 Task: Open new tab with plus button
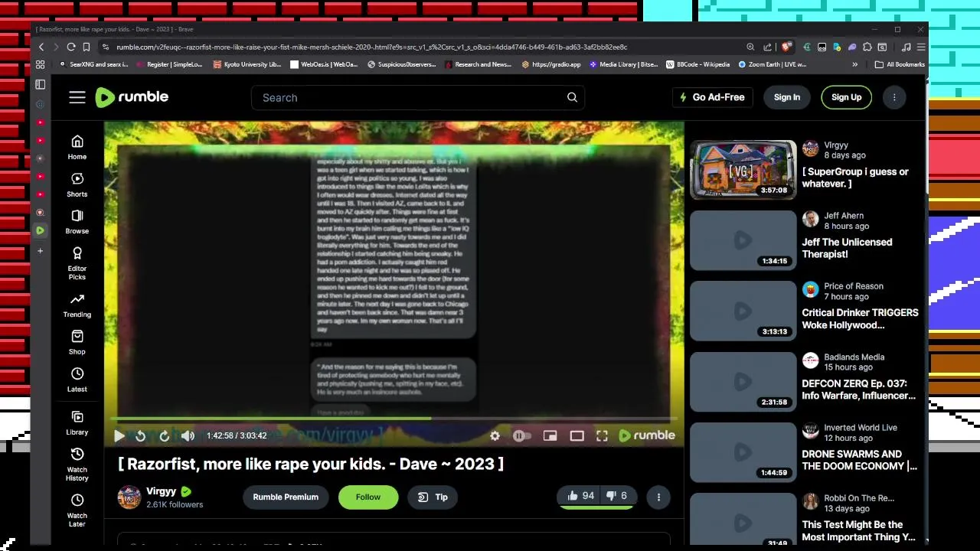click(41, 250)
